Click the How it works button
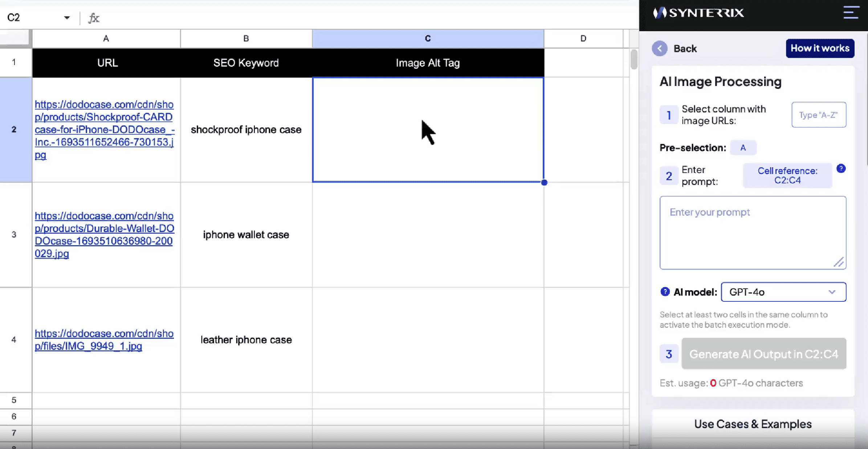The image size is (868, 449). [820, 48]
